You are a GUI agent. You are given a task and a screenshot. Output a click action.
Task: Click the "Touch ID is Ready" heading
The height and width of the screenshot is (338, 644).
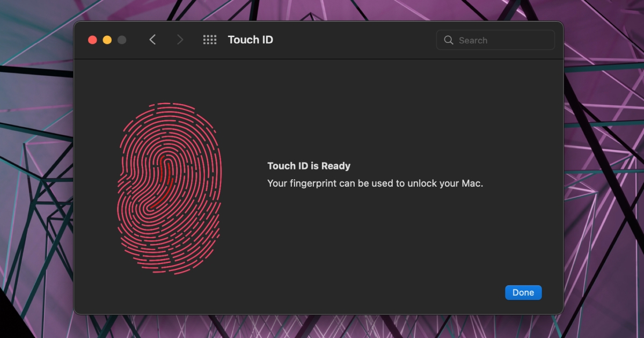(309, 166)
